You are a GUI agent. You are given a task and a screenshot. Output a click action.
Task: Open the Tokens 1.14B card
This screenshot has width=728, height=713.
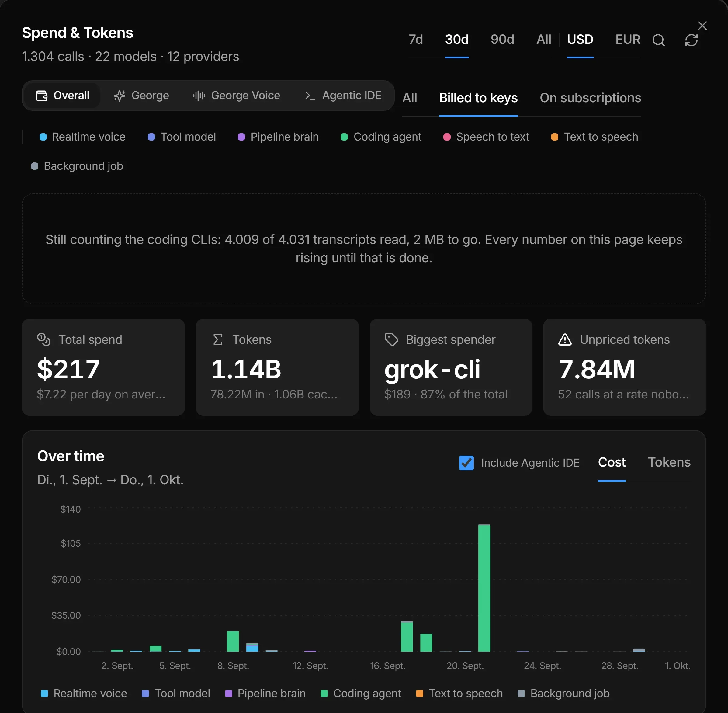coord(277,367)
